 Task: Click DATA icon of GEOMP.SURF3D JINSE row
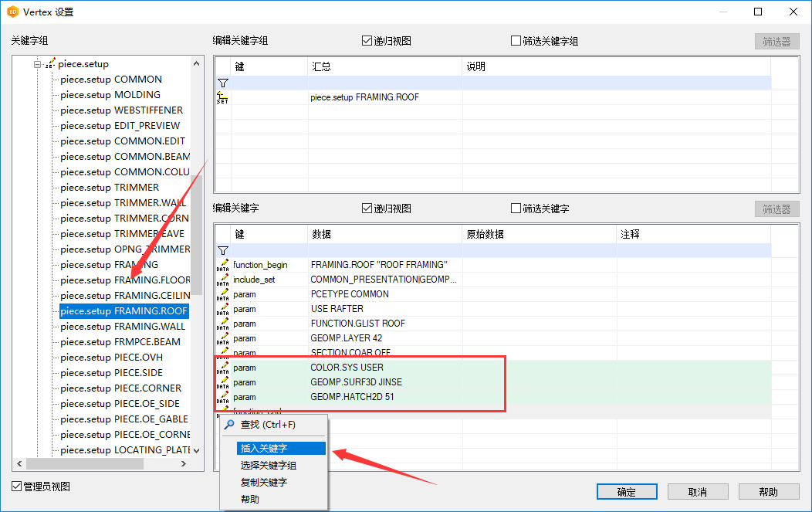click(x=222, y=382)
